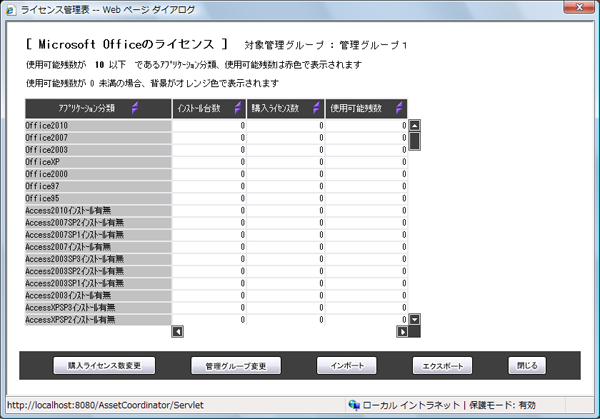The height and width of the screenshot is (419, 600).
Task: Click the インストール台数 column header text
Action: click(199, 109)
